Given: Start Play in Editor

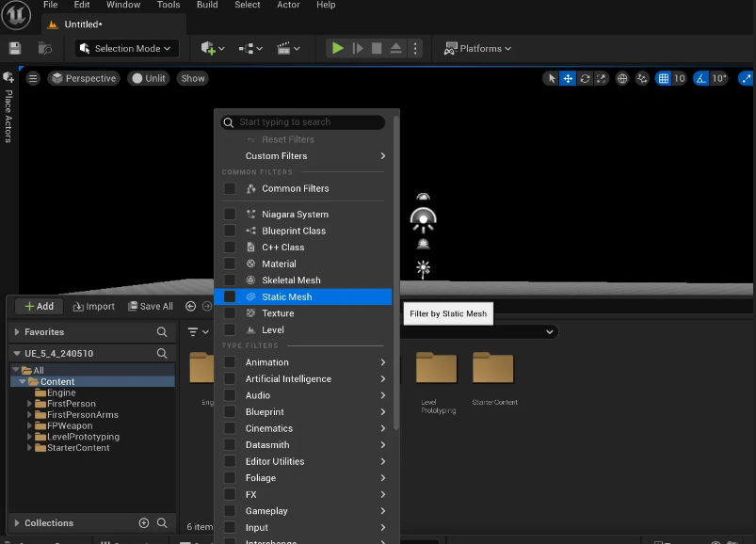Looking at the screenshot, I should tap(337, 48).
